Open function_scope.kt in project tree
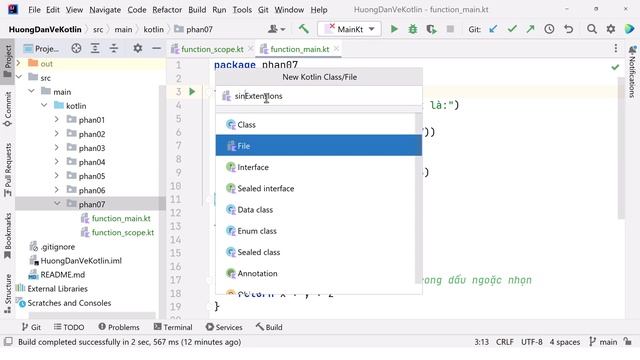The height and width of the screenshot is (360, 640). (122, 232)
